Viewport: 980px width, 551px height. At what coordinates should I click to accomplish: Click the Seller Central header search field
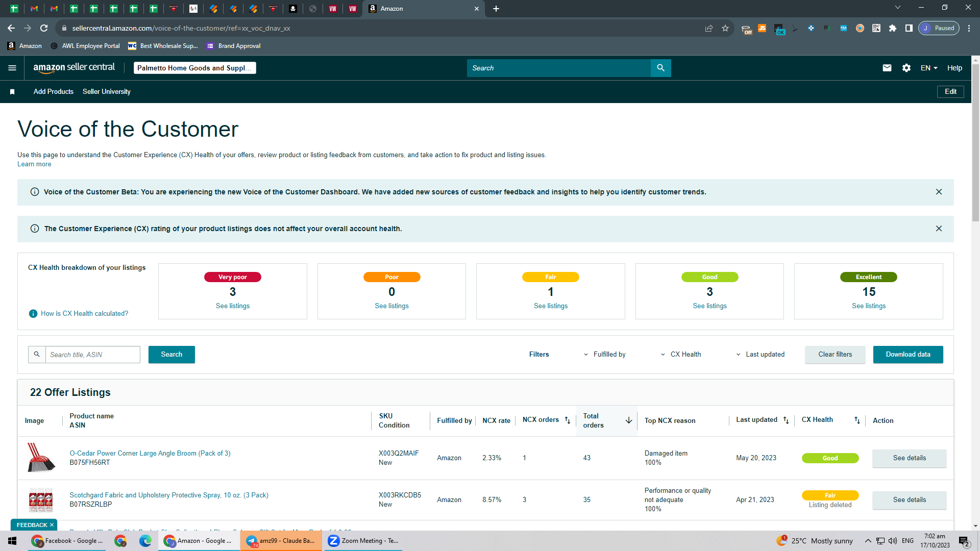tap(559, 68)
